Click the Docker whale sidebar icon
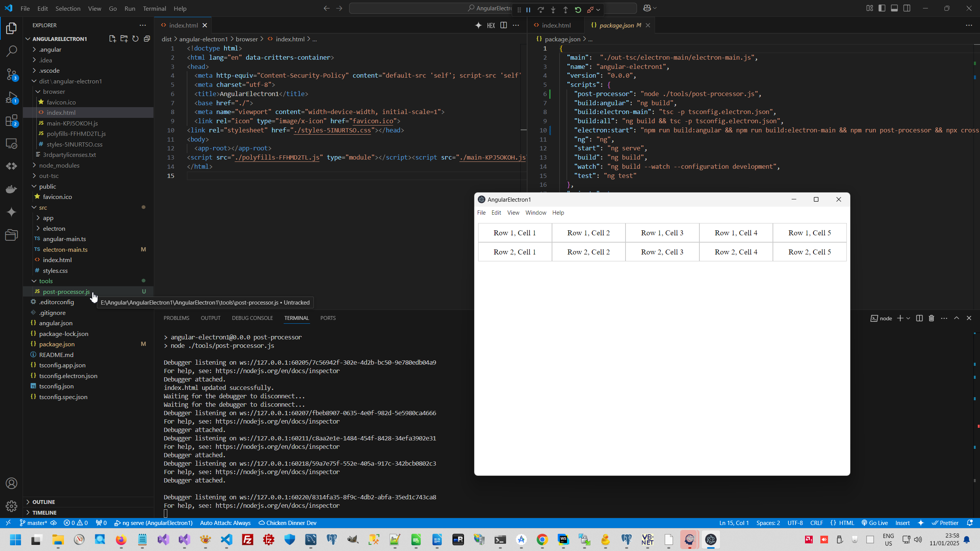This screenshot has height=551, width=980. click(11, 189)
